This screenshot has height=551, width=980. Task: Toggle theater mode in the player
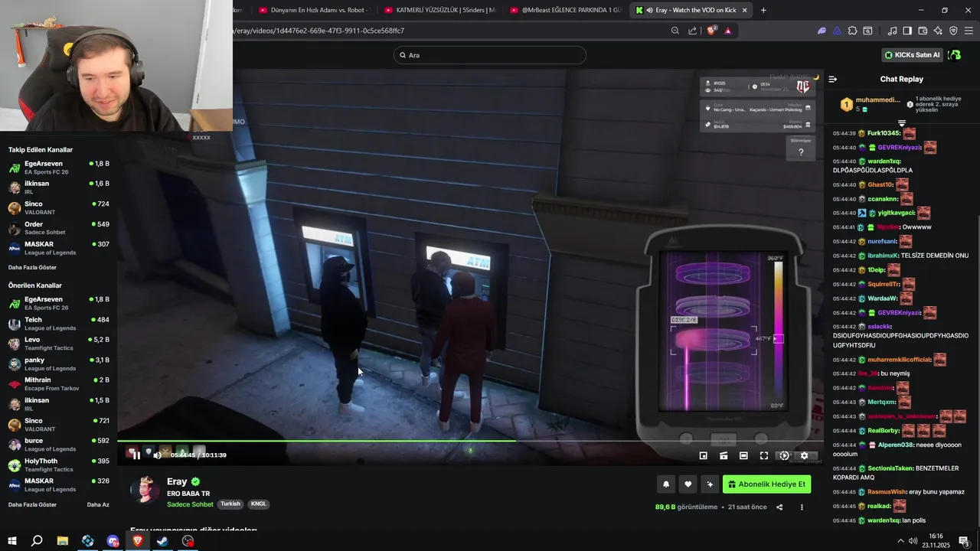[743, 455]
